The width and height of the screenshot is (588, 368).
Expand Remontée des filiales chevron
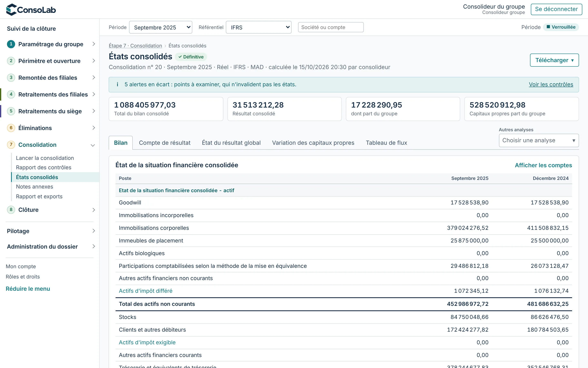[94, 78]
